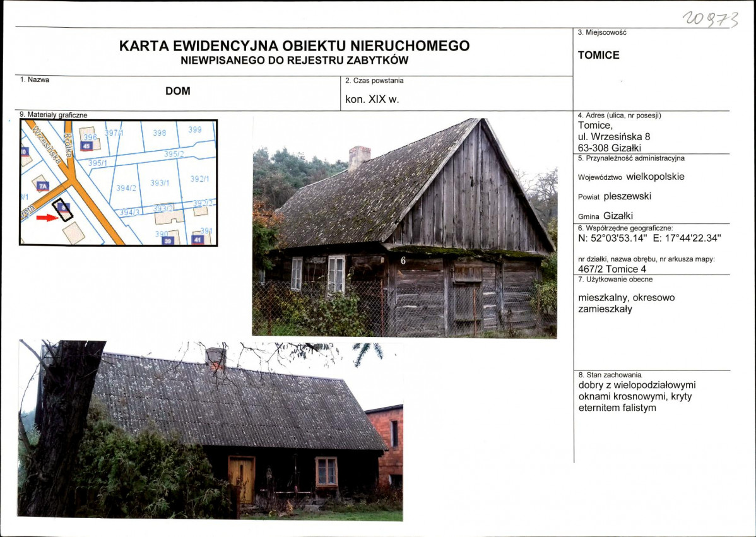Select the locality 'TOMICE'
Image resolution: width=756 pixels, height=537 pixels.
[598, 55]
